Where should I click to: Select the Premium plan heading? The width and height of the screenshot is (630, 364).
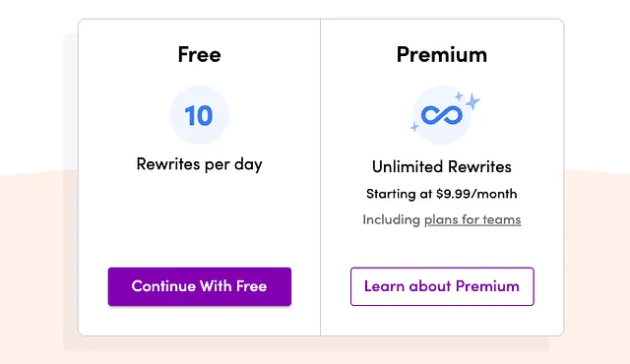[x=442, y=54]
